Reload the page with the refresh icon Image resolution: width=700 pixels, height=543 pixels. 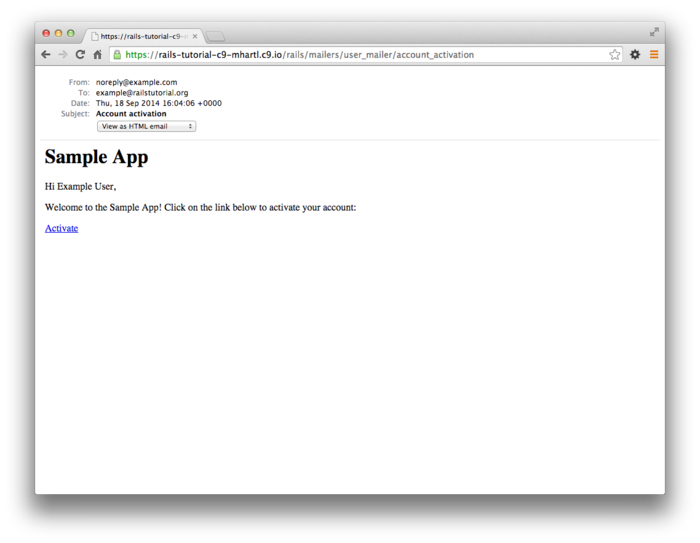coord(80,54)
